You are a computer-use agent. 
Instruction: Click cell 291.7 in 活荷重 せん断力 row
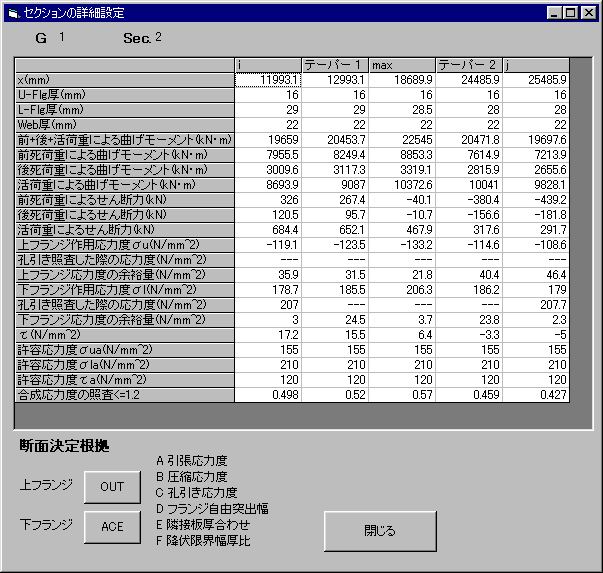536,230
